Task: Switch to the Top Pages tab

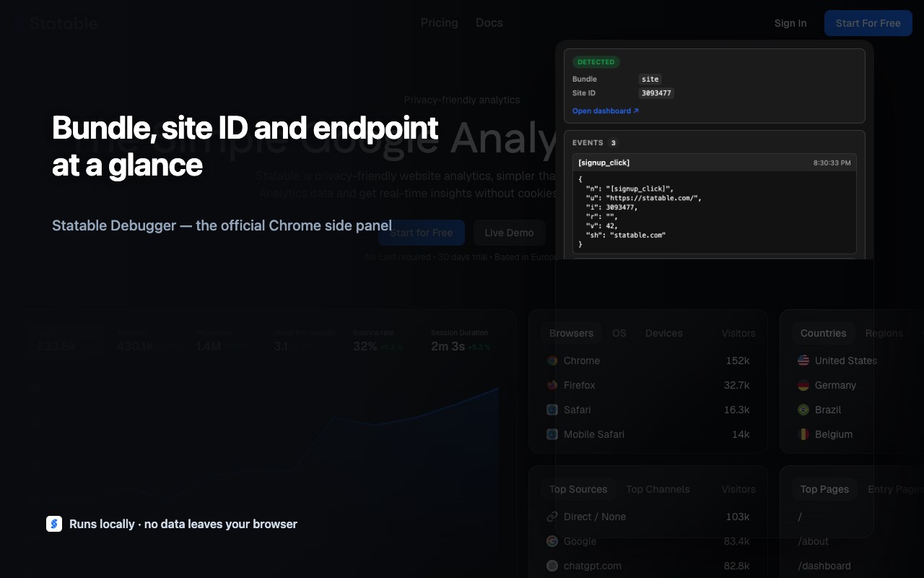Action: pos(824,489)
